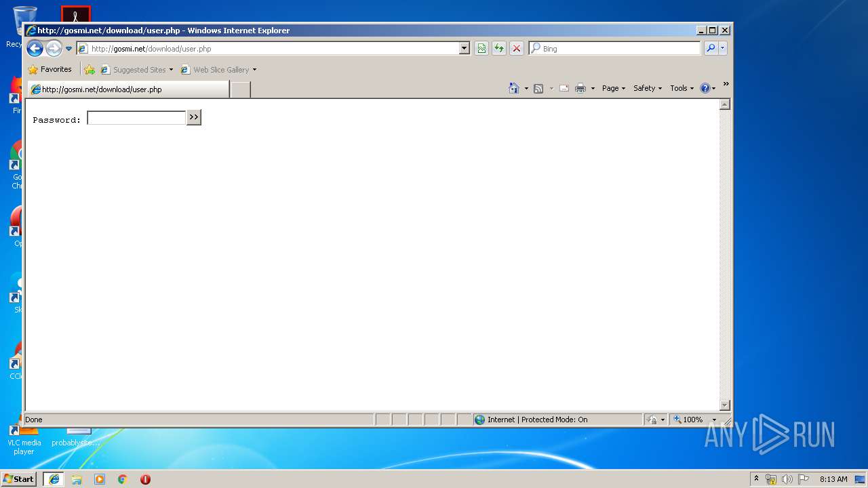Click Internet Explorer taskbar icon
The image size is (868, 488).
pyautogui.click(x=54, y=479)
